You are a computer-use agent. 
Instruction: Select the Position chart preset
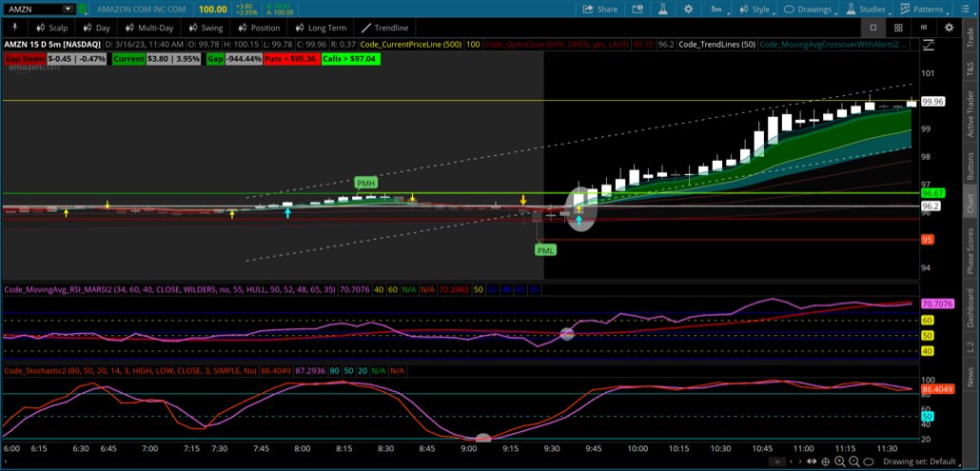tap(259, 28)
